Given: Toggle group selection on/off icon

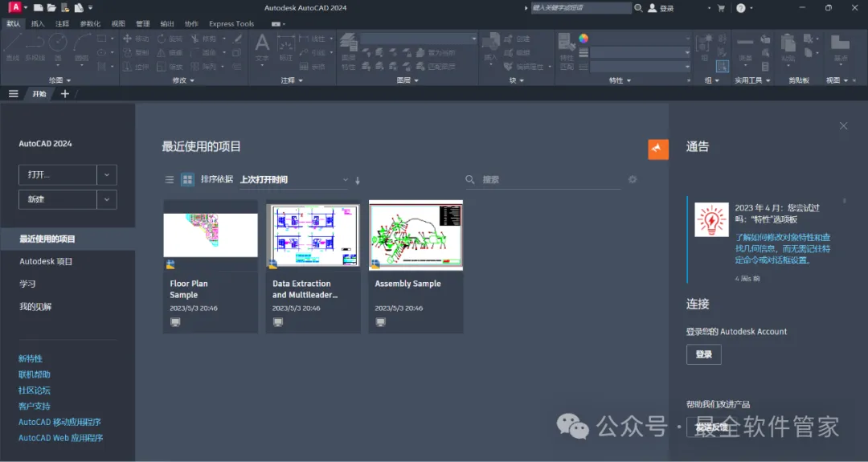Looking at the screenshot, I should point(722,67).
